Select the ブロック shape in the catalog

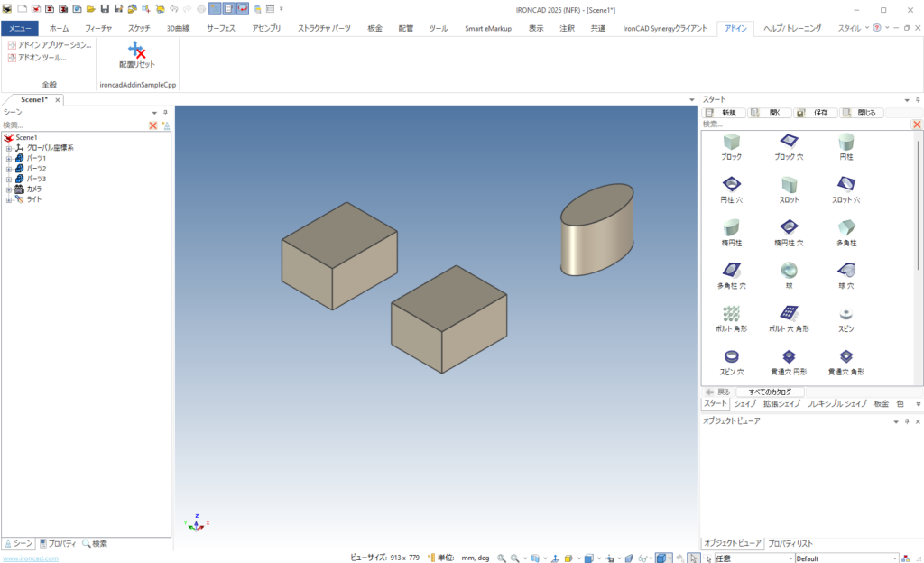731,142
